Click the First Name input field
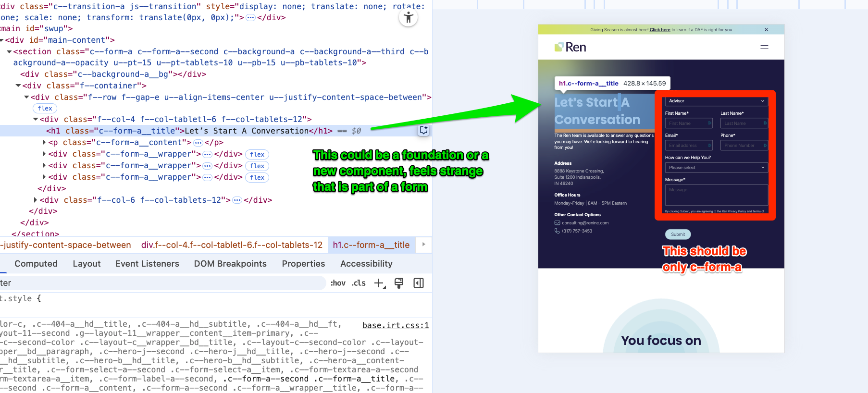Image resolution: width=868 pixels, height=393 pixels. [688, 123]
